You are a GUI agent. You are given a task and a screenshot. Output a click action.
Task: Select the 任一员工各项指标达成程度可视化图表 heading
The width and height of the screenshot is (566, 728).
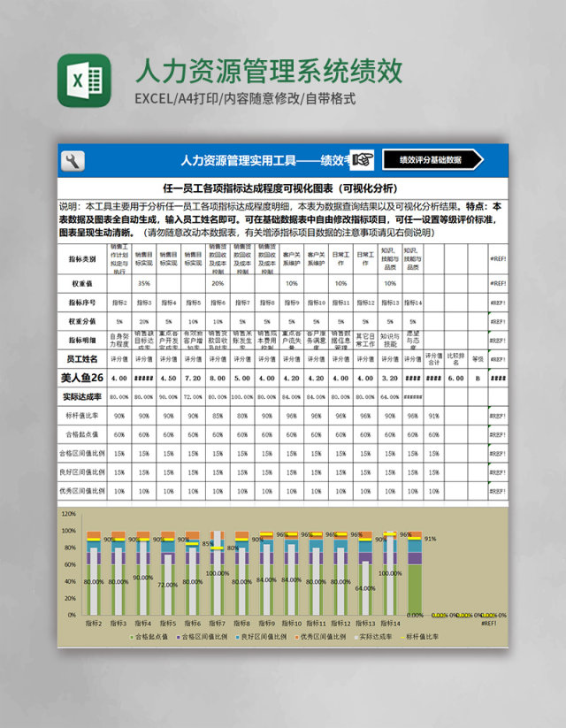pyautogui.click(x=280, y=188)
